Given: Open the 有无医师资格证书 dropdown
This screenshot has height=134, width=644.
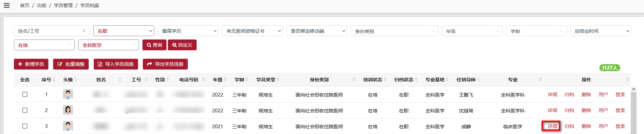Looking at the screenshot, I should tap(252, 31).
